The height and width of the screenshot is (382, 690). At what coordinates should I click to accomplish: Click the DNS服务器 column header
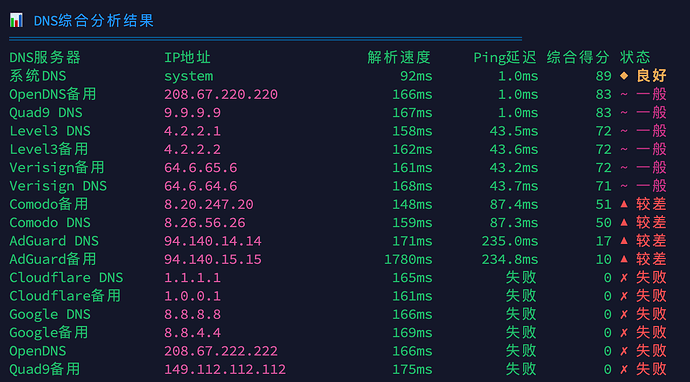45,57
